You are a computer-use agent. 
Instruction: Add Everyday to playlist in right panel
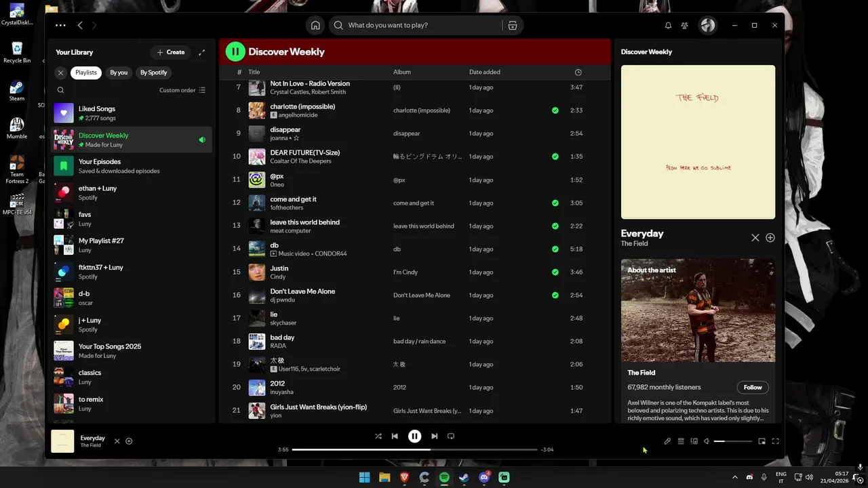pyautogui.click(x=770, y=238)
